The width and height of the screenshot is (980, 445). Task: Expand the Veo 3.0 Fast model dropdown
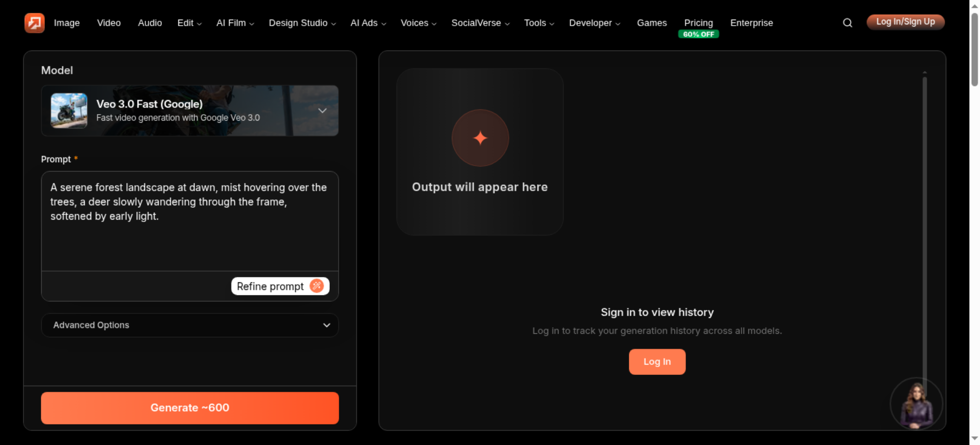pos(322,111)
